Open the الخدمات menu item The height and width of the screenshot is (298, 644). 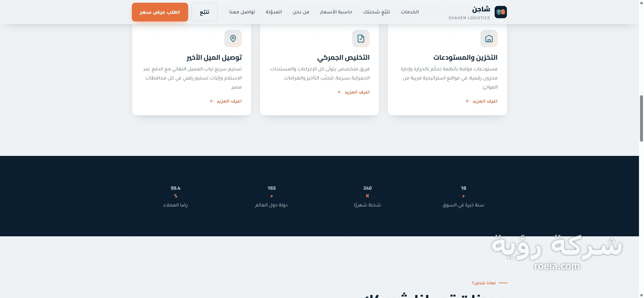pos(410,12)
